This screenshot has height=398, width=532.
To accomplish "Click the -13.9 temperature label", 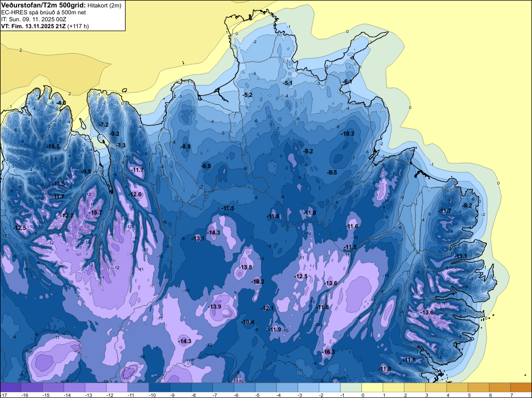I will point(214,306).
